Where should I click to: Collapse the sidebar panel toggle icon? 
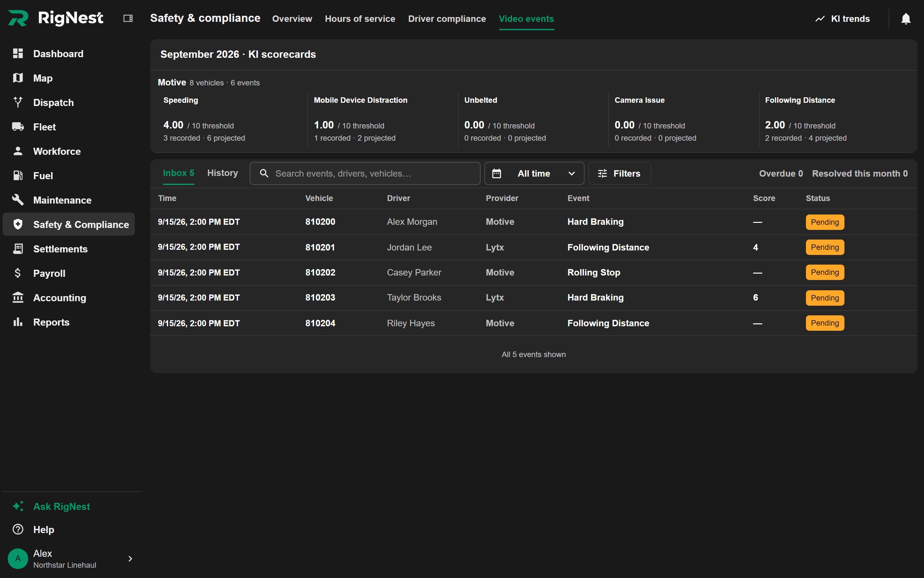(x=128, y=18)
